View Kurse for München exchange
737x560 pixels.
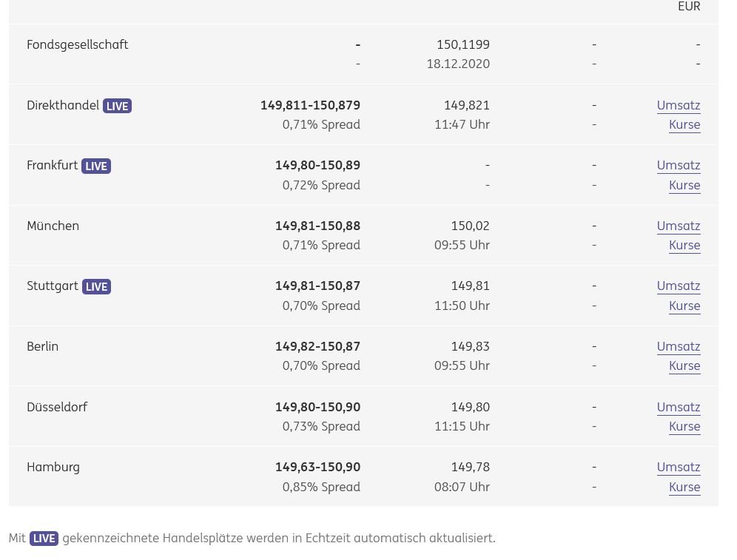[x=684, y=245]
